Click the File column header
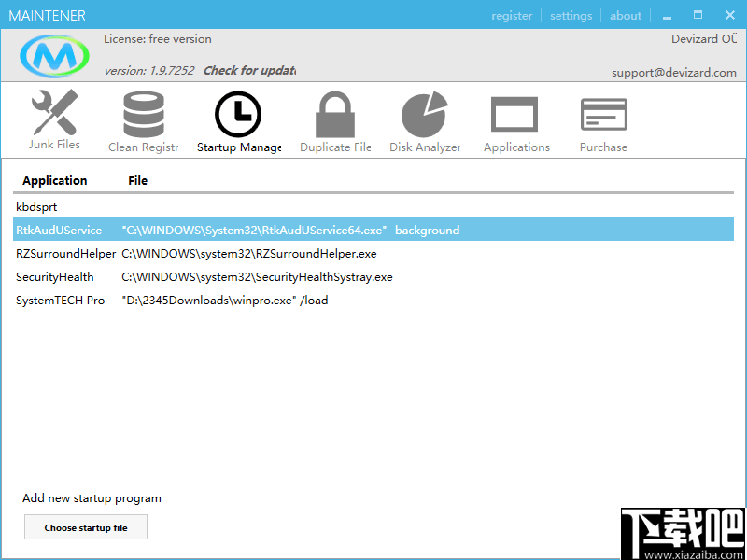747x560 pixels. click(x=137, y=181)
